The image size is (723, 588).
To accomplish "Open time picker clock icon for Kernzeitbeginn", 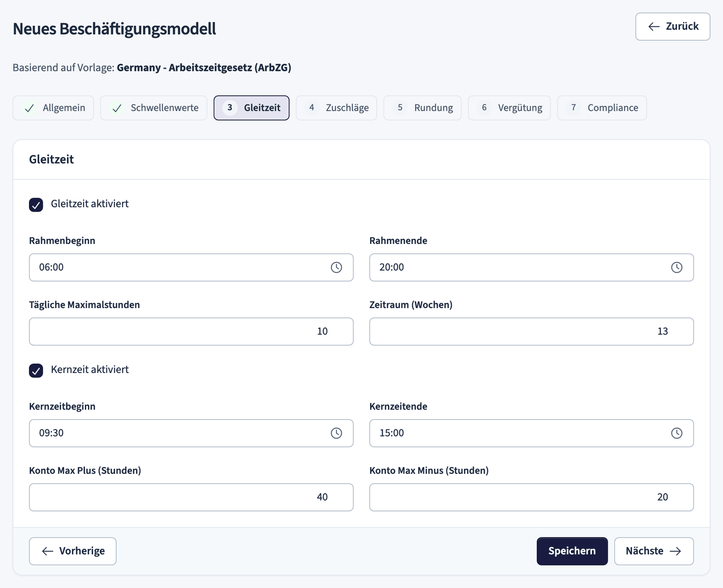I will [x=336, y=433].
